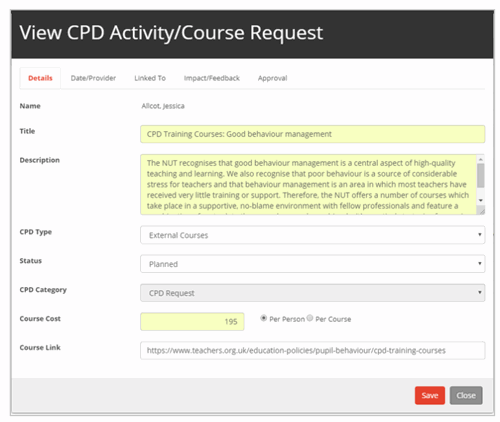Click inside the Course Link URL field
Viewport: 500px width, 422px height.
[312, 350]
